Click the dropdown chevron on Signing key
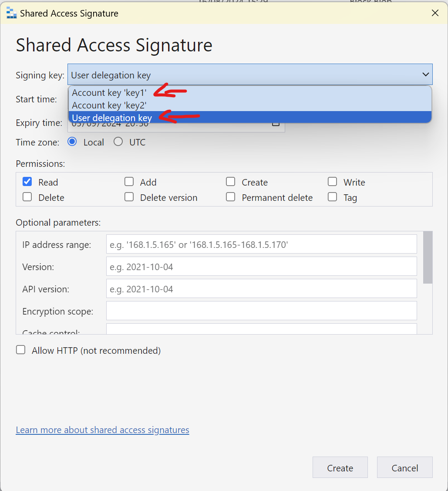Viewport: 448px width, 491px height. (425, 74)
